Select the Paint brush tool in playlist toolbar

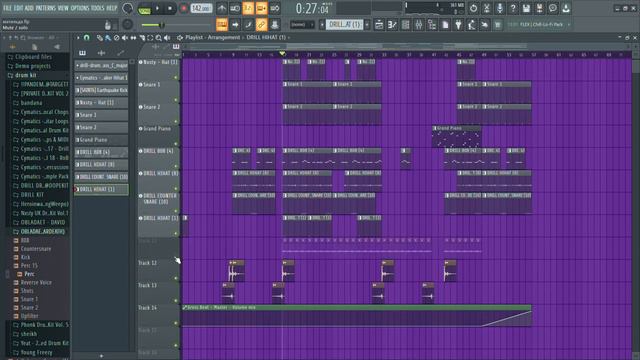pyautogui.click(x=108, y=38)
